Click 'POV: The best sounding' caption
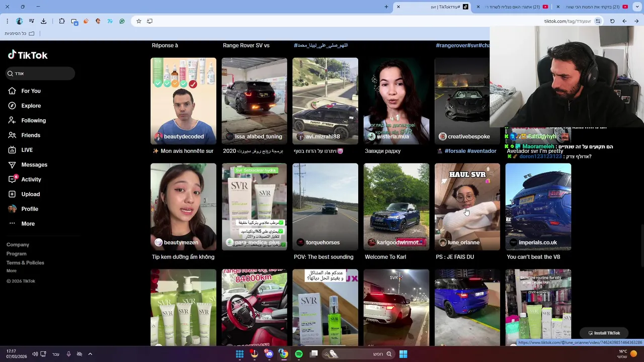The width and height of the screenshot is (644, 362). (324, 257)
